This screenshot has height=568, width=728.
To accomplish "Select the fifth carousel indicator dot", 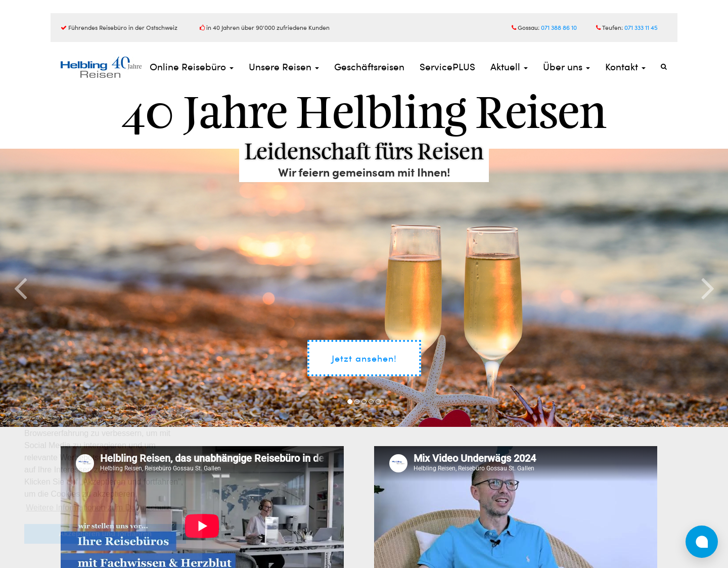I will click(378, 402).
